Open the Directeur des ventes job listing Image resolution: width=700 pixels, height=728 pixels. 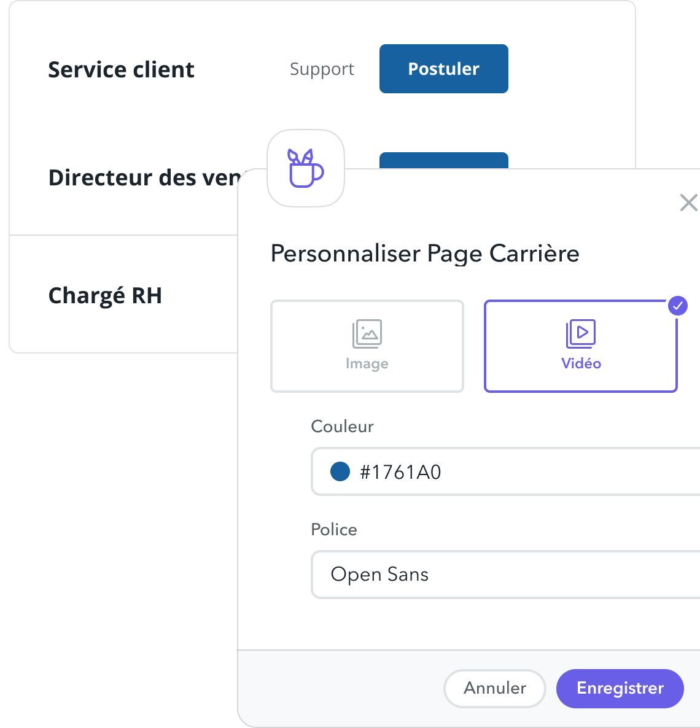(x=145, y=177)
